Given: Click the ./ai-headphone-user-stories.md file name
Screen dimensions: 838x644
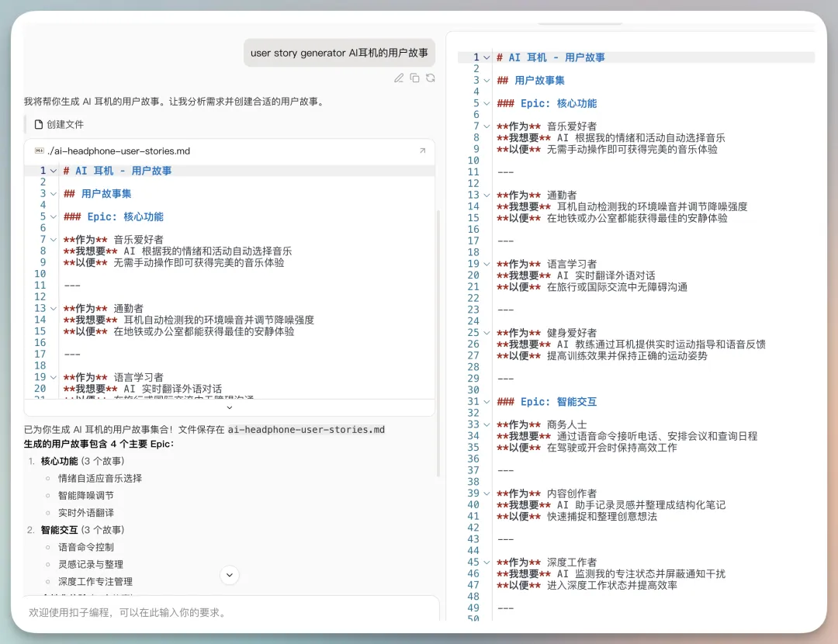Looking at the screenshot, I should coord(119,151).
